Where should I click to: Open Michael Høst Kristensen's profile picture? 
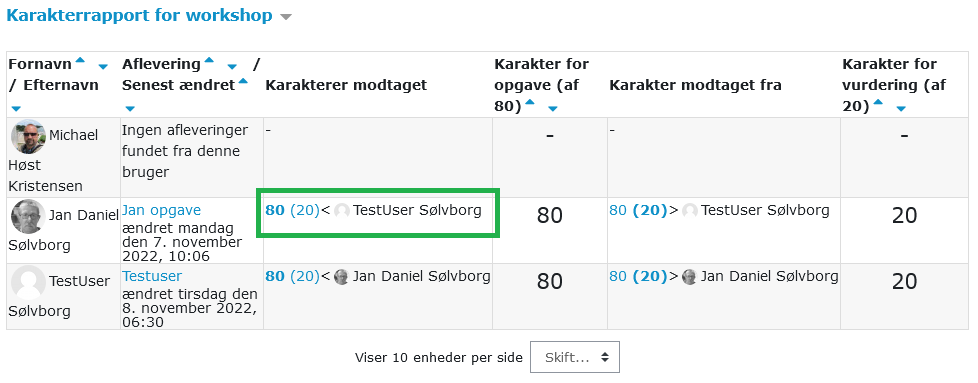pyautogui.click(x=28, y=137)
